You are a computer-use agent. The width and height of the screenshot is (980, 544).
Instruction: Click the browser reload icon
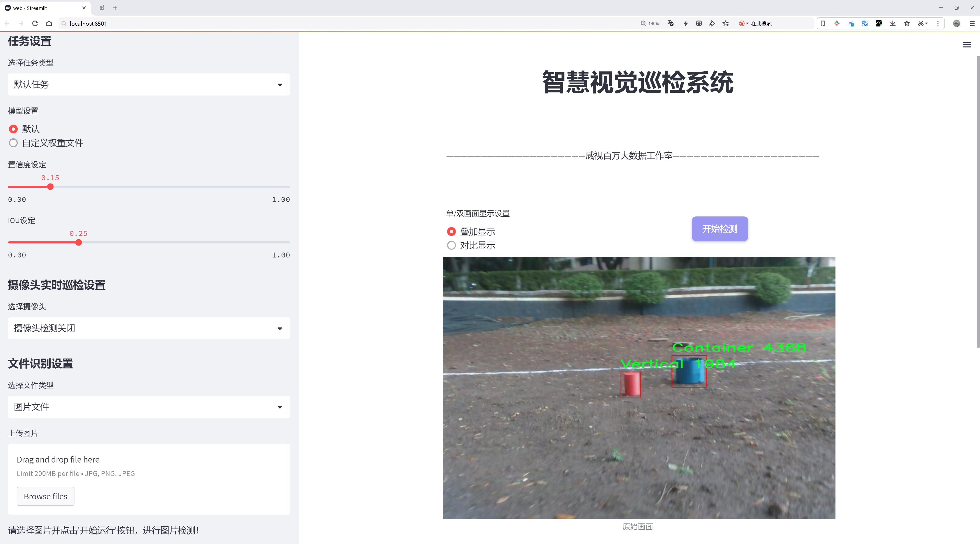[x=35, y=24]
